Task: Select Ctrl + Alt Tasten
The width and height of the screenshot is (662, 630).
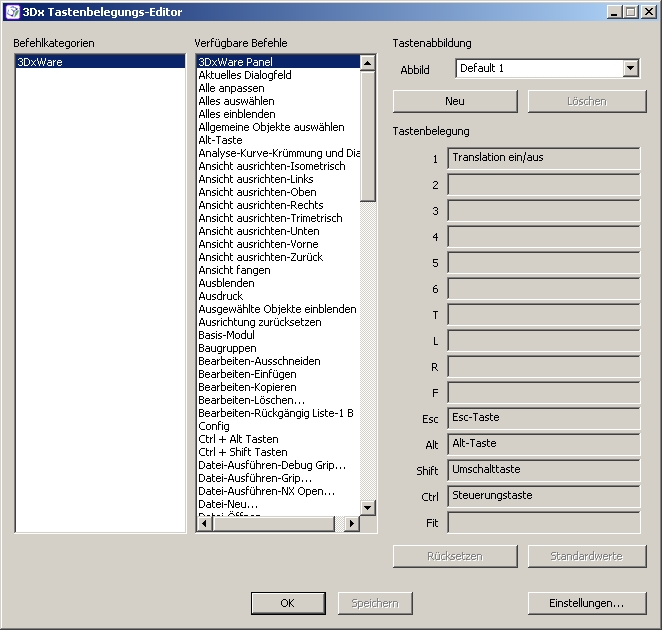Action: 278,439
